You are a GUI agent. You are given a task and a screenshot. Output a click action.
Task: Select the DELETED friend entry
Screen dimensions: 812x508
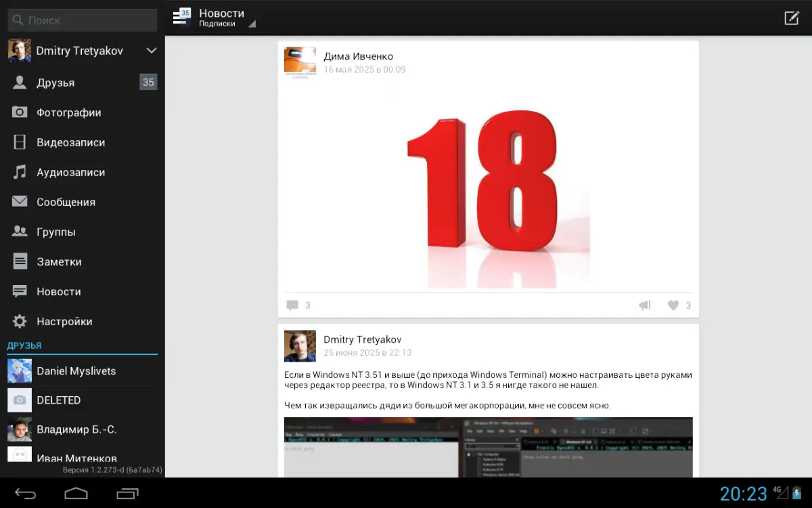tap(83, 400)
